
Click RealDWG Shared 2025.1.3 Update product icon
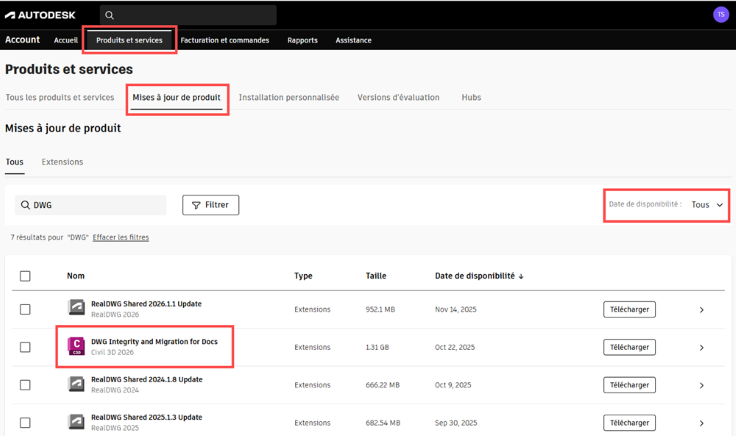pos(76,421)
